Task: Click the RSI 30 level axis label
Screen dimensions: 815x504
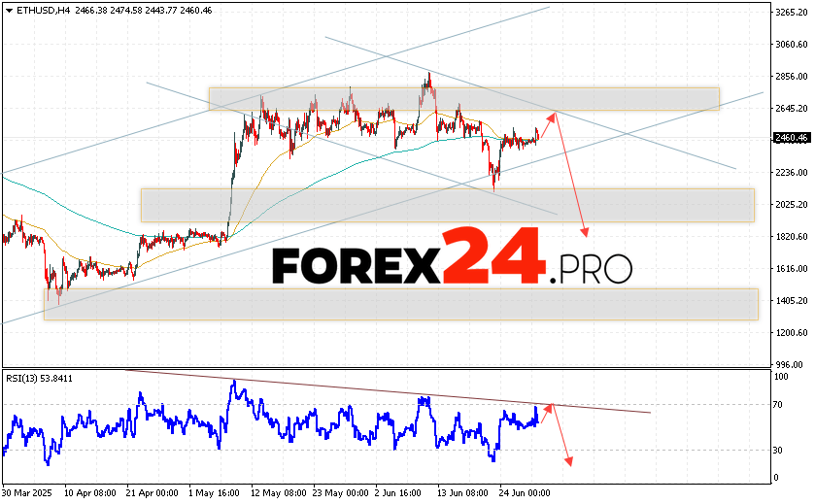Action: click(778, 450)
